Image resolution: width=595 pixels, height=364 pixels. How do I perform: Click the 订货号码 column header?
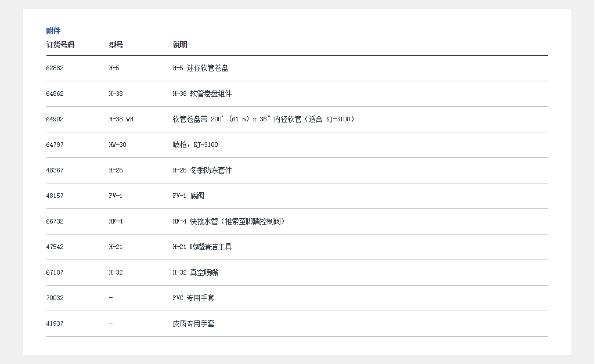60,45
